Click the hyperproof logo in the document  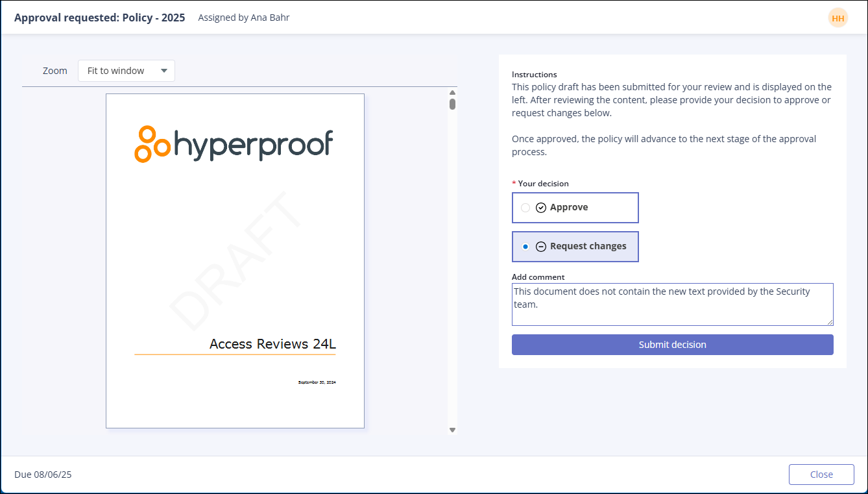(x=234, y=144)
